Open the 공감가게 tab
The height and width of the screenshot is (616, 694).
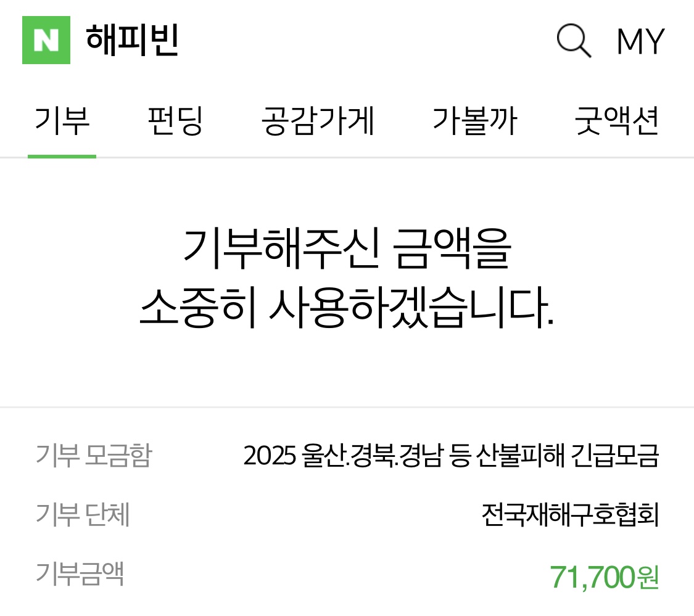tap(318, 121)
